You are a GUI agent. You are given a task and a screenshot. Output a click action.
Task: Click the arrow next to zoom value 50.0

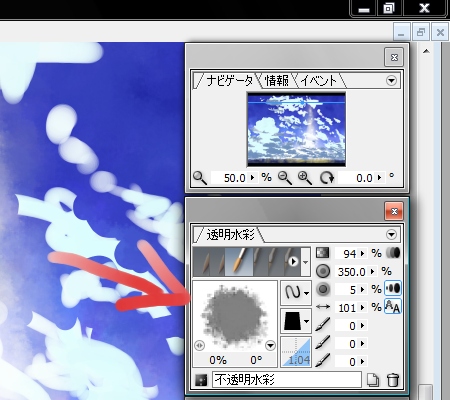[x=252, y=178]
